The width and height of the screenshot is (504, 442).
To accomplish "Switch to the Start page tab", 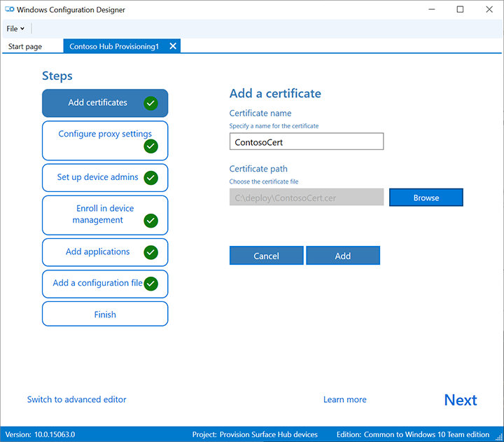I will (x=25, y=46).
